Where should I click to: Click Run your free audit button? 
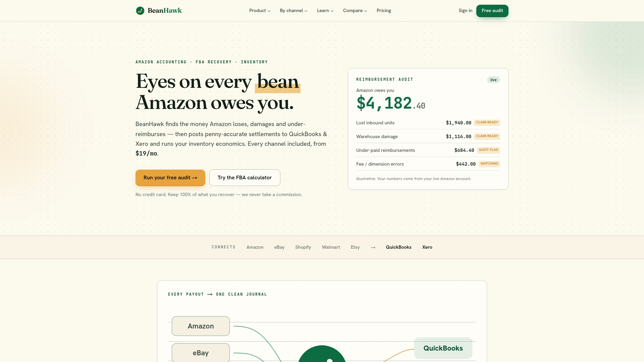click(170, 178)
